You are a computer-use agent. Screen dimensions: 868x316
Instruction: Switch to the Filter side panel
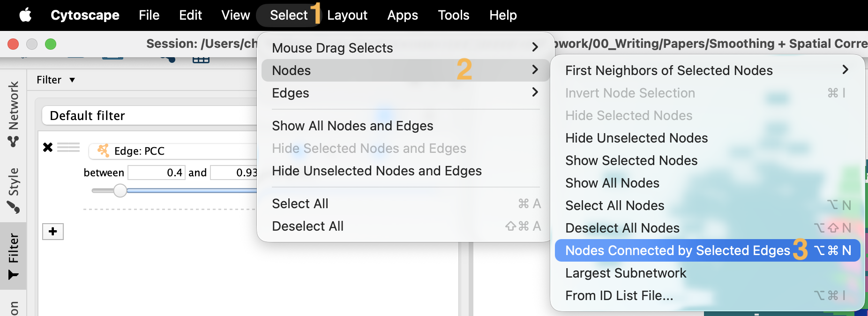(x=14, y=256)
